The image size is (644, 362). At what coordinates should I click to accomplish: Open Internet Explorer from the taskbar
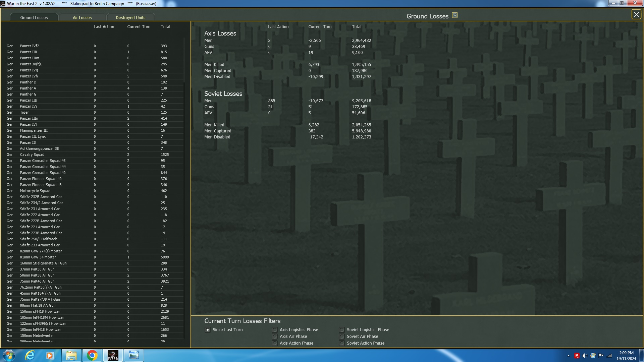(x=30, y=355)
